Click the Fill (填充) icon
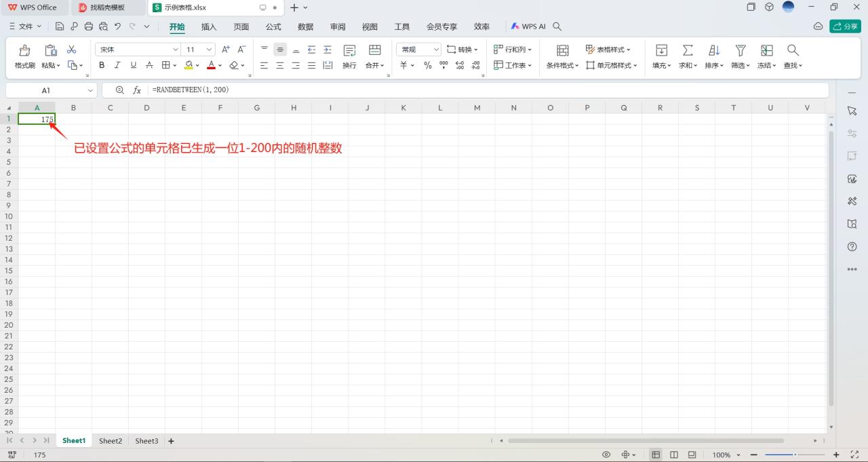This screenshot has width=868, height=462. (661, 50)
